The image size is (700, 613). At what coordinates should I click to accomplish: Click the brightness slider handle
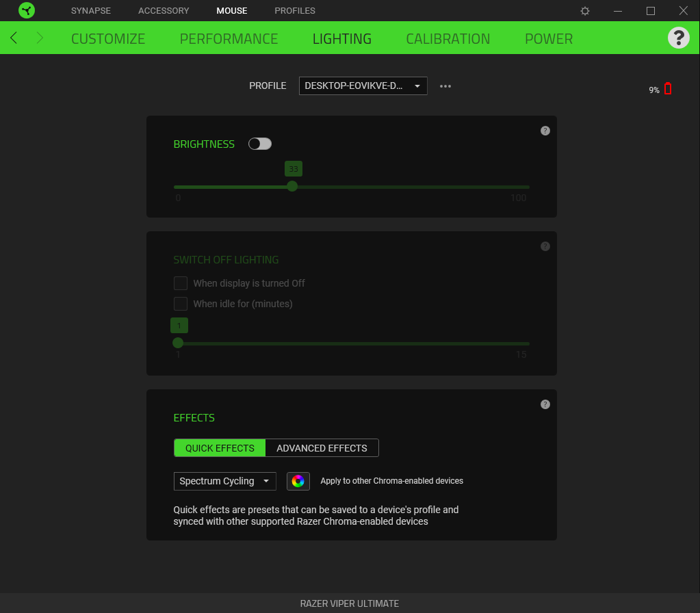coord(292,186)
